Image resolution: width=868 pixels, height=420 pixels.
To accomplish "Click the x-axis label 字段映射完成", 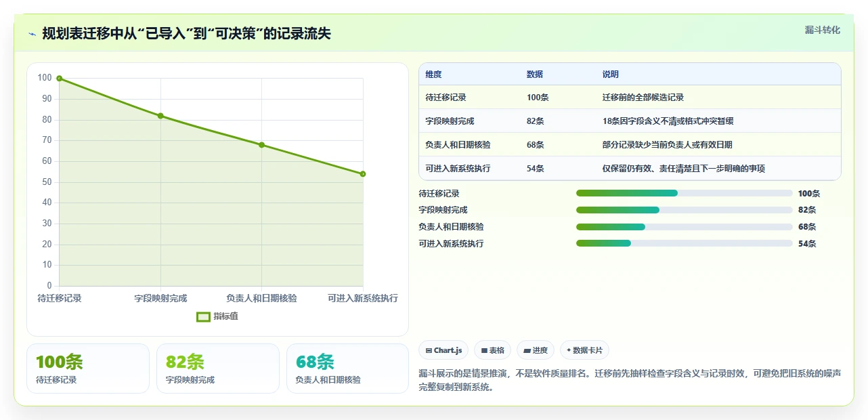I will click(160, 298).
